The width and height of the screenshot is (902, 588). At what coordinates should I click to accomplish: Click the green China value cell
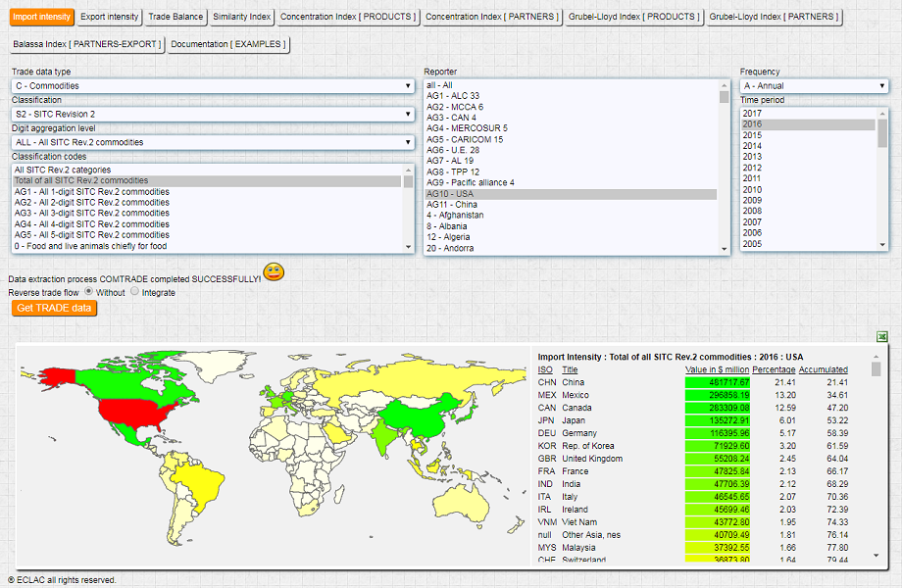(718, 382)
